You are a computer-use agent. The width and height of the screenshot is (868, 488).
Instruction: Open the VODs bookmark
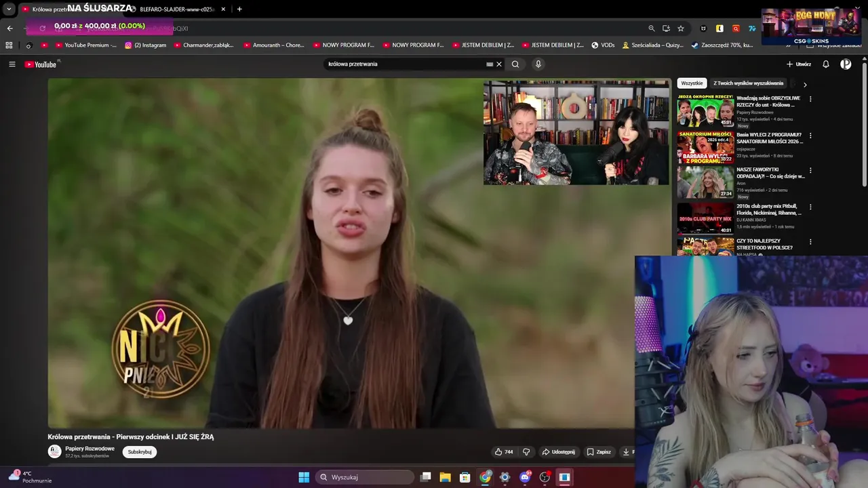tap(603, 45)
